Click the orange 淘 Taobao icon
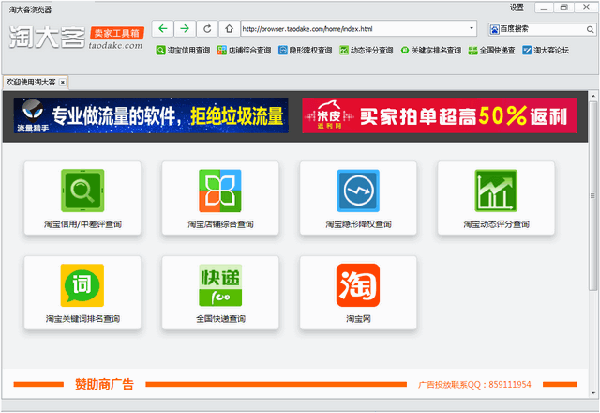The width and height of the screenshot is (600, 413). tap(358, 286)
